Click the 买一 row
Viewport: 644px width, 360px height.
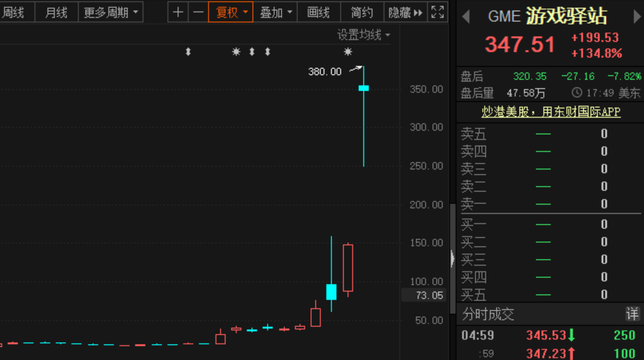click(x=550, y=224)
